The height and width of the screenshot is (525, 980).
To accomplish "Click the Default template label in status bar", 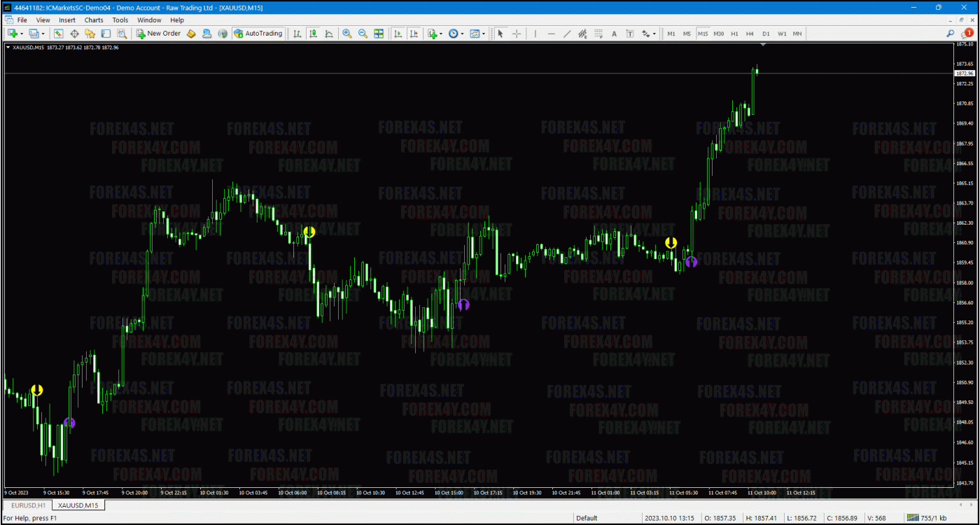I will pos(587,517).
